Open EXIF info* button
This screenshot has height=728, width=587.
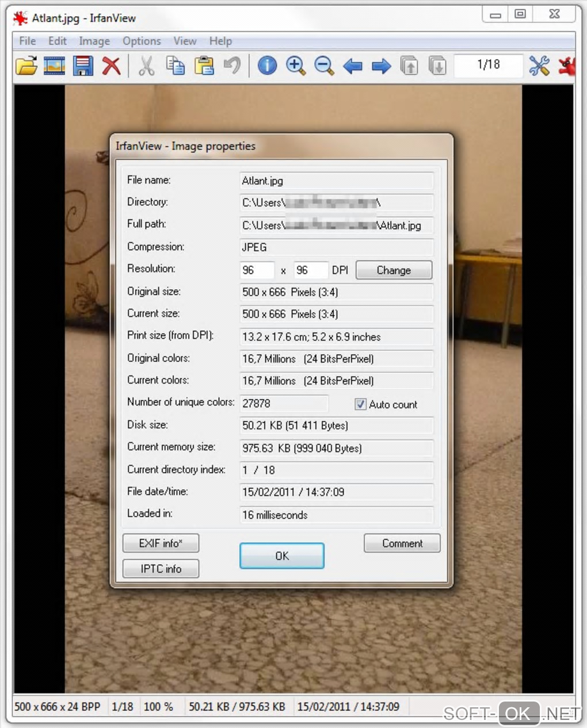coord(161,543)
